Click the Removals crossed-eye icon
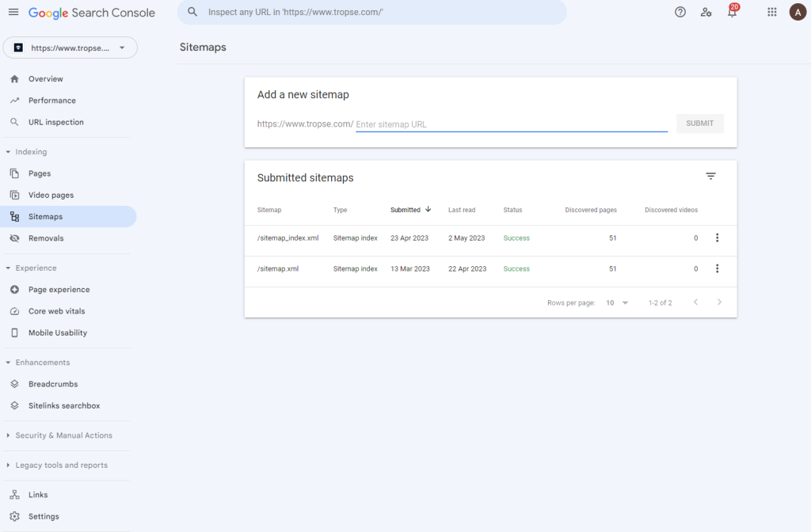Image resolution: width=811 pixels, height=532 pixels. click(x=14, y=238)
